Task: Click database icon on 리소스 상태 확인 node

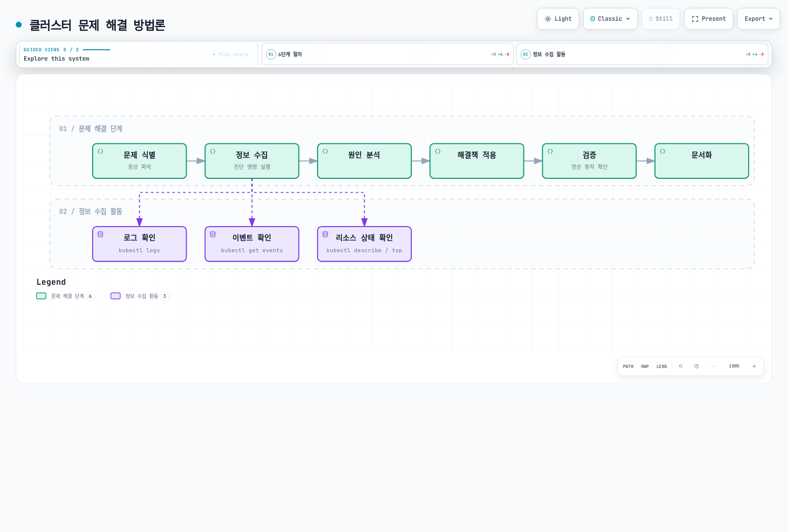Action: pos(326,234)
